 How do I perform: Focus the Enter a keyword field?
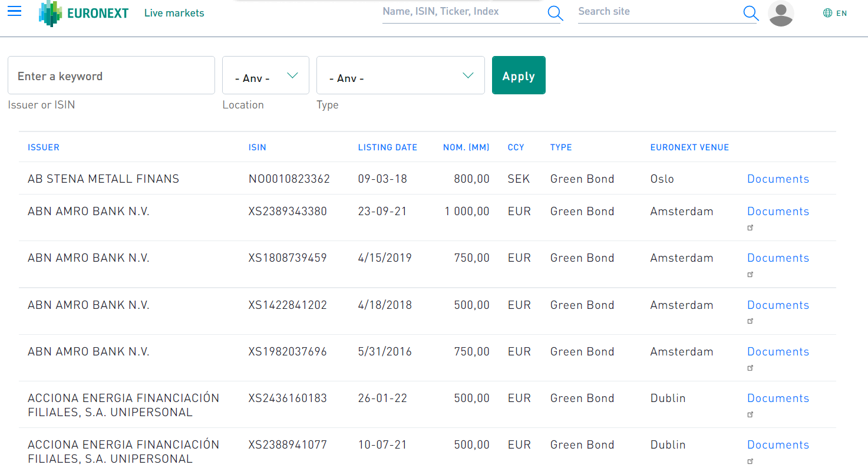[111, 75]
